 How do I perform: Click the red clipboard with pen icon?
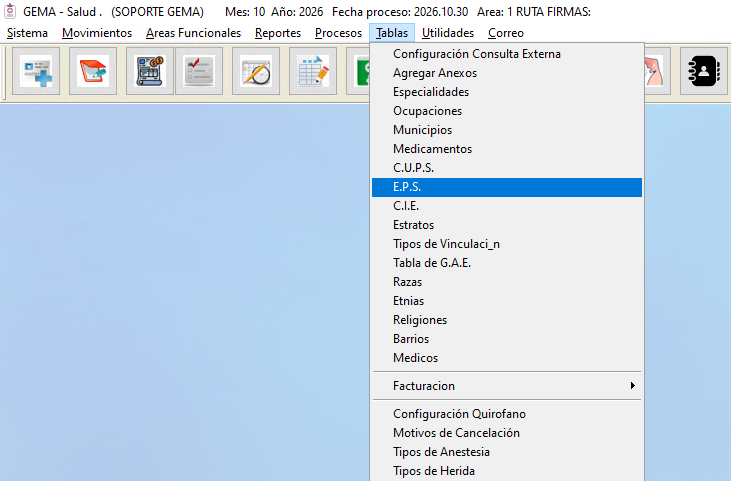coord(93,71)
